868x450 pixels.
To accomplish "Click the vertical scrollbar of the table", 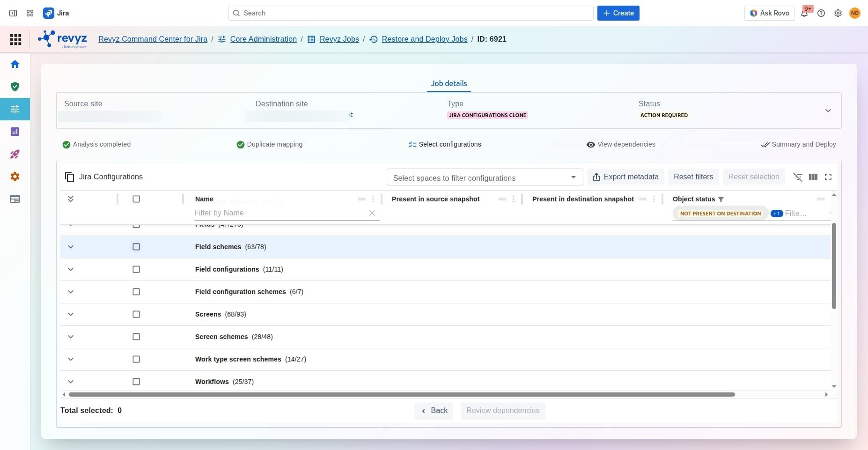I will [x=834, y=266].
